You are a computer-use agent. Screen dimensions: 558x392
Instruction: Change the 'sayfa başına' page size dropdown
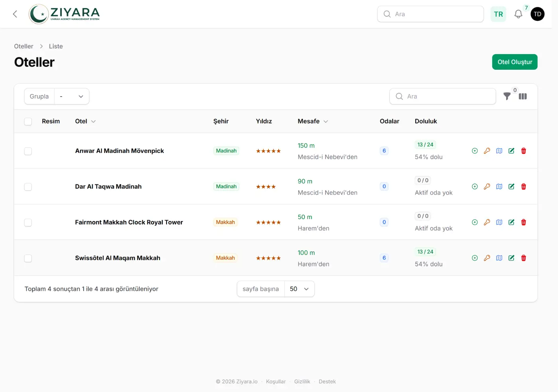coord(299,289)
